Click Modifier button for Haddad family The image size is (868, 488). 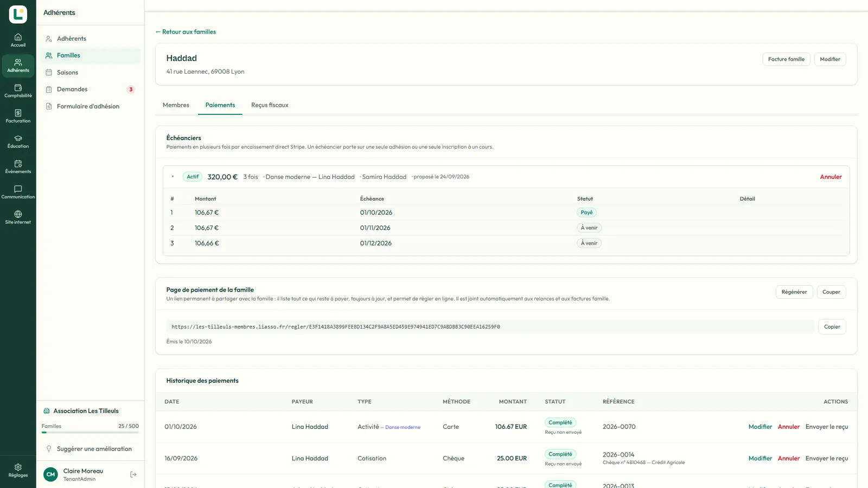click(x=830, y=59)
